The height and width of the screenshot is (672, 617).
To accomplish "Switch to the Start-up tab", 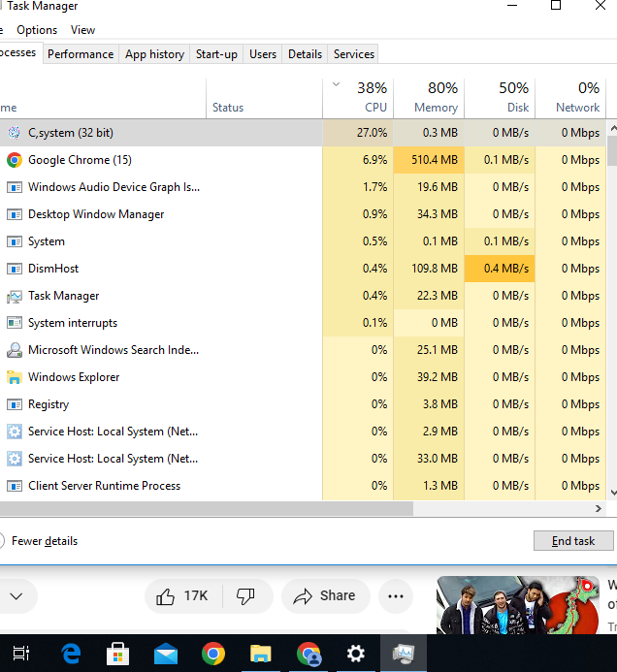I will pos(216,54).
